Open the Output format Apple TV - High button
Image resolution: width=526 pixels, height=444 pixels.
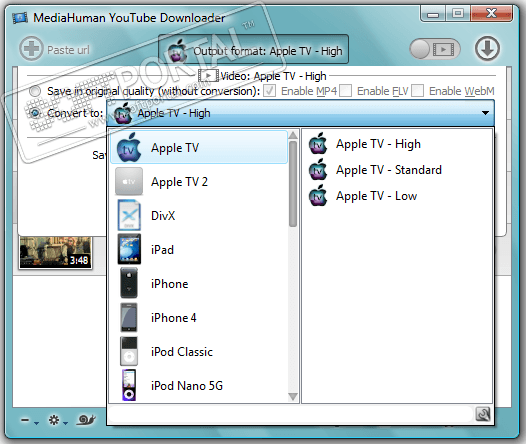point(253,49)
